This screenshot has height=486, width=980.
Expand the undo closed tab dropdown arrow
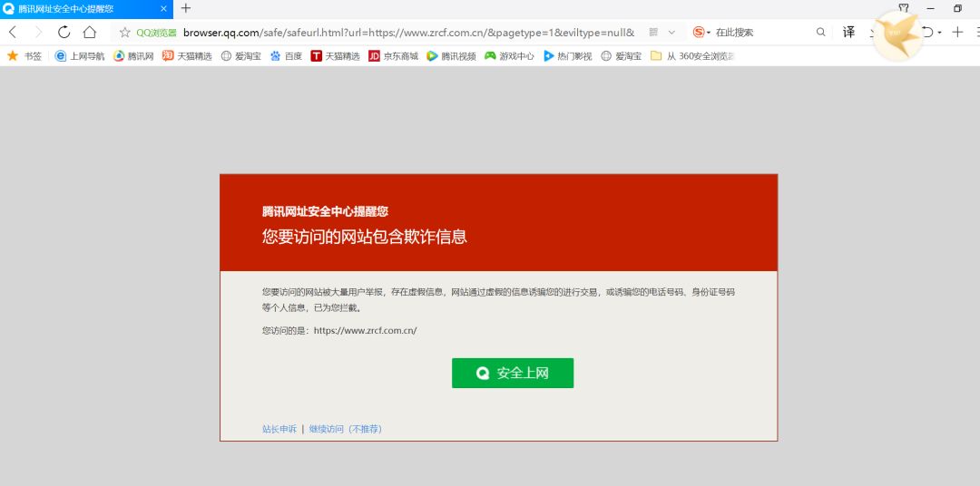coord(939,33)
